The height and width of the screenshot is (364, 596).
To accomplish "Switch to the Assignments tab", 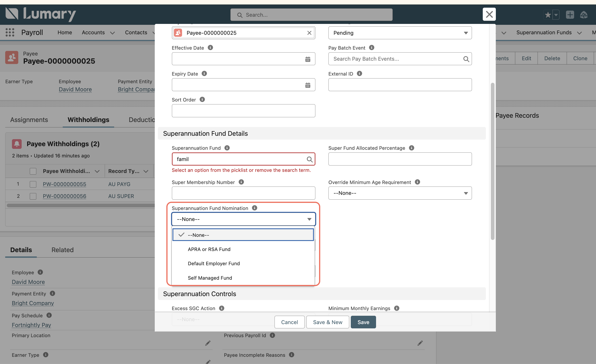I will (x=29, y=120).
